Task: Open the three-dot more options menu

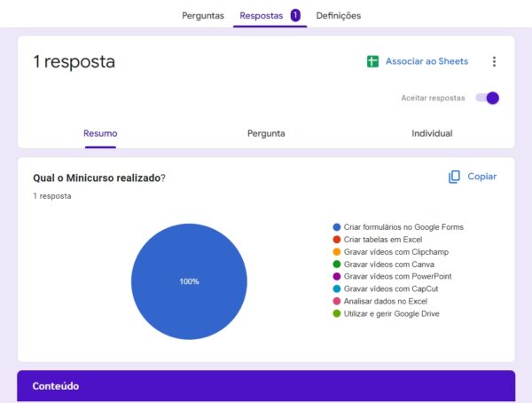Action: click(x=494, y=61)
